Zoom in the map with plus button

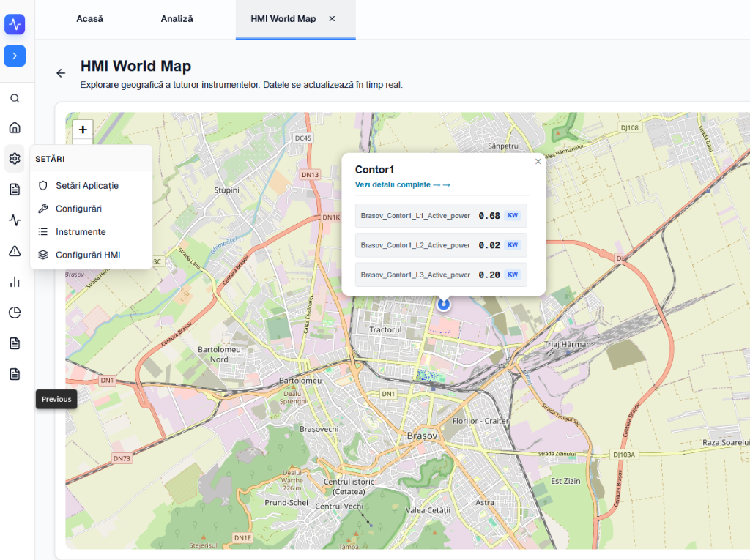click(x=83, y=129)
